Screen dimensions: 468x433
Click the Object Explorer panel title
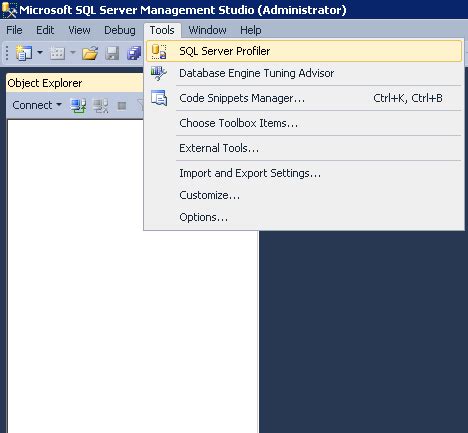click(x=45, y=83)
